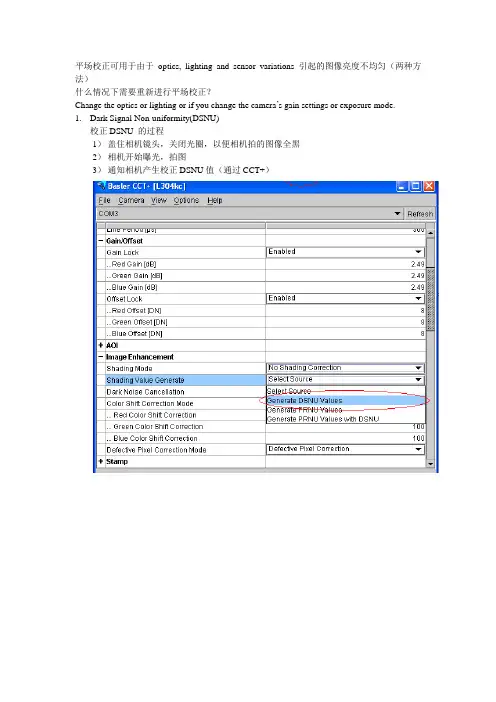496x702 pixels.
Task: Collapse the Image Enhancement section
Action: pyautogui.click(x=101, y=357)
